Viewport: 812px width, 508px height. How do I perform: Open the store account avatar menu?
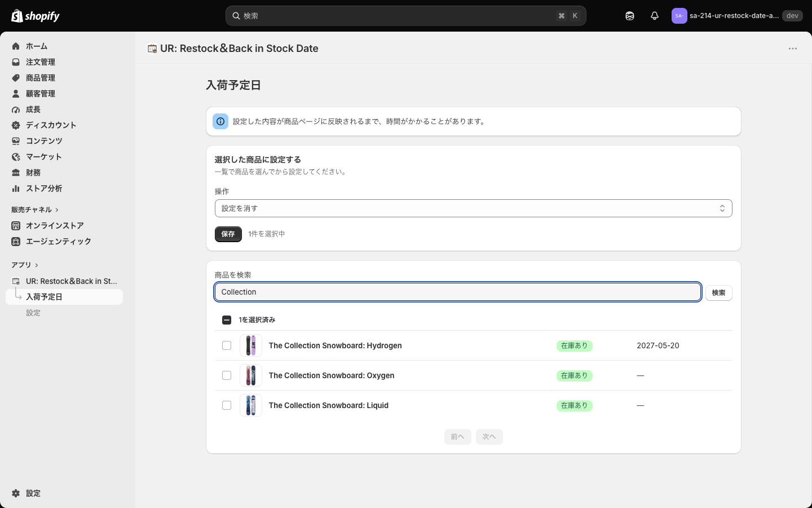tap(679, 16)
